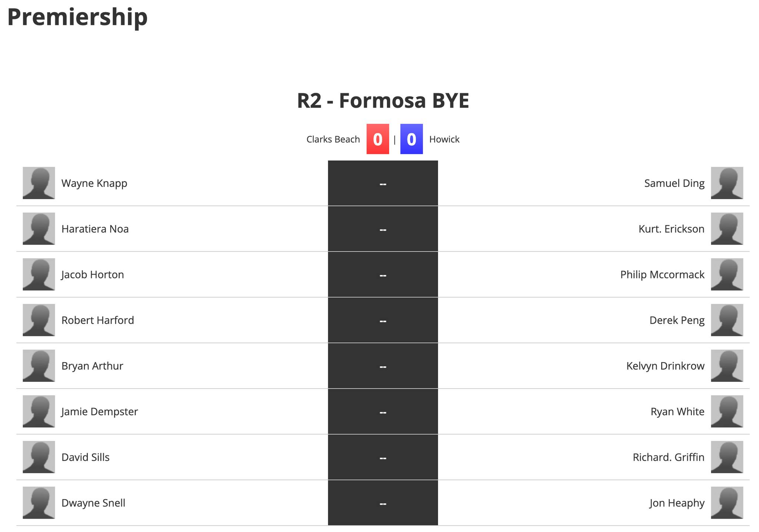This screenshot has width=759, height=532.
Task: Open Jacob Horton's avatar image
Action: coord(39,274)
